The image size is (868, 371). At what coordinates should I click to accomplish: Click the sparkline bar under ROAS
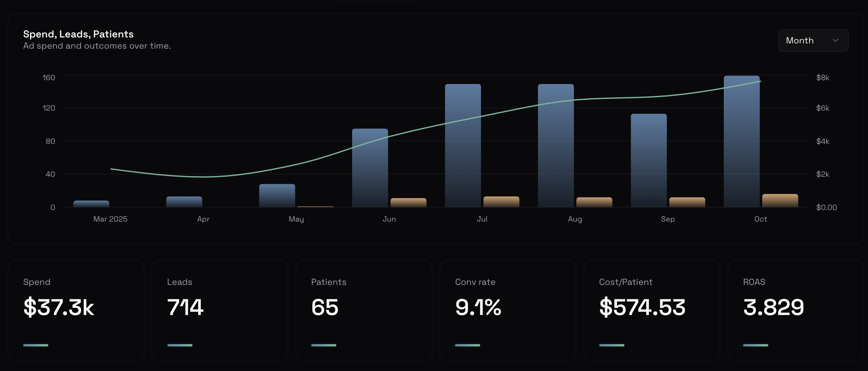point(755,345)
